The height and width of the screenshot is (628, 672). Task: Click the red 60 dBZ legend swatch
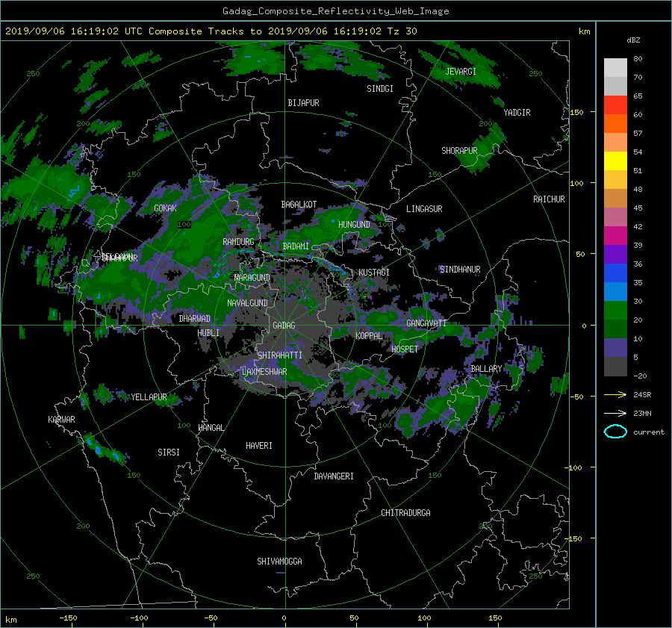[x=615, y=105]
